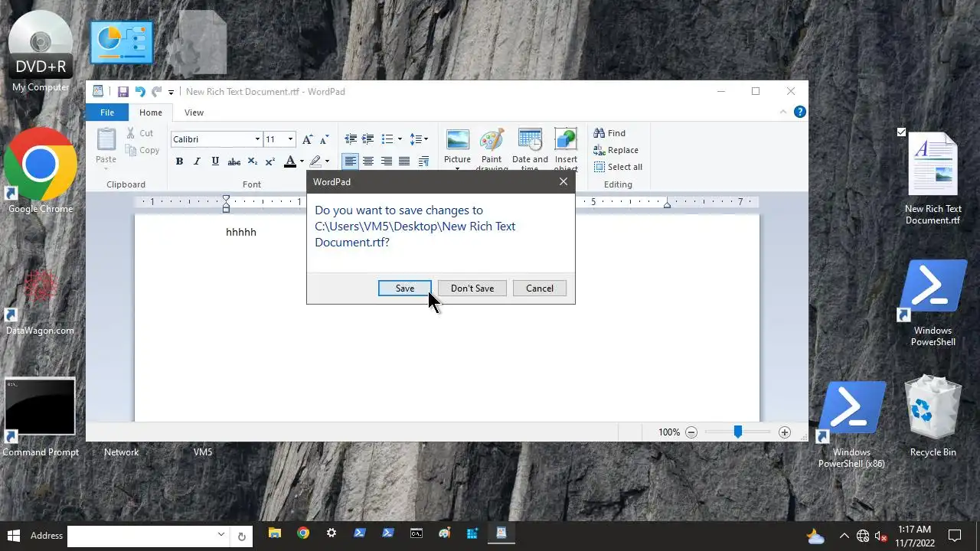Image resolution: width=980 pixels, height=551 pixels.
Task: Open the Customize Quick Access Toolbar arrow
Action: point(171,92)
